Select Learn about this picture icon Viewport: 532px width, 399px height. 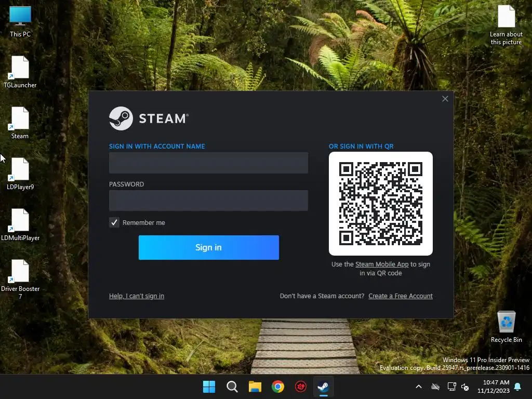(506, 25)
